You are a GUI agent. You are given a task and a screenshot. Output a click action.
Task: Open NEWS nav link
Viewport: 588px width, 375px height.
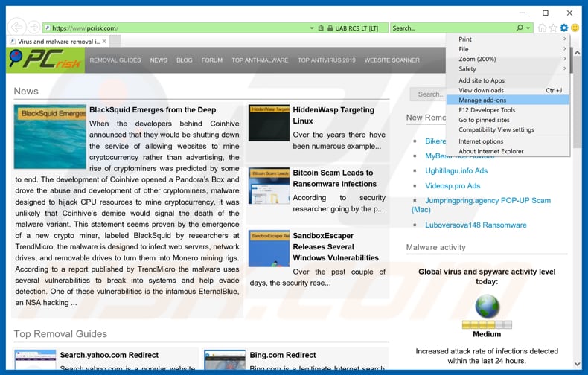[159, 60]
